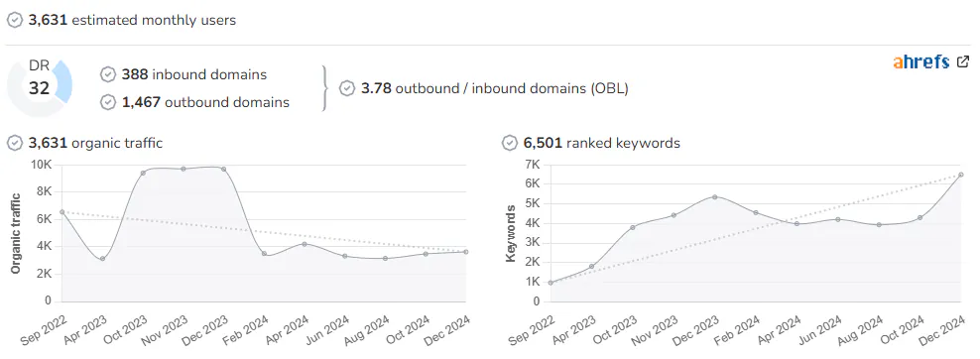Click the Feb 2024 point on organic traffic chart
Screen dimensions: 980x359
265,254
